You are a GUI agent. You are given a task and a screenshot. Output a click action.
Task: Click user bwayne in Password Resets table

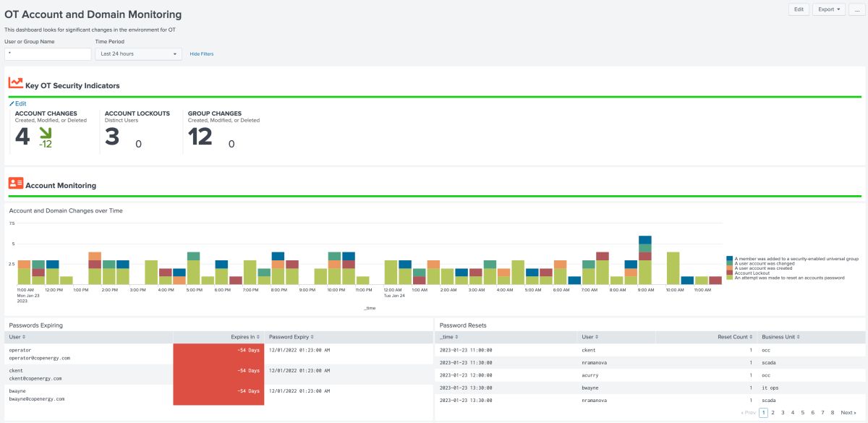590,388
